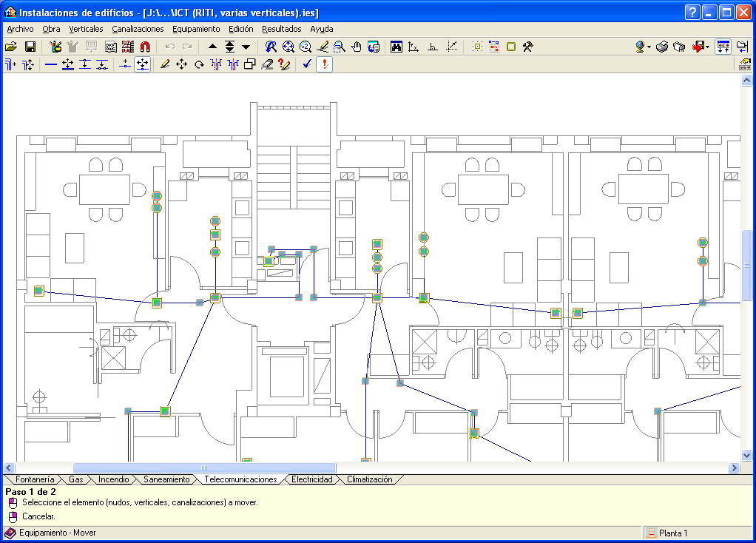
Task: Click the open folder icon in toolbar
Action: coord(10,47)
